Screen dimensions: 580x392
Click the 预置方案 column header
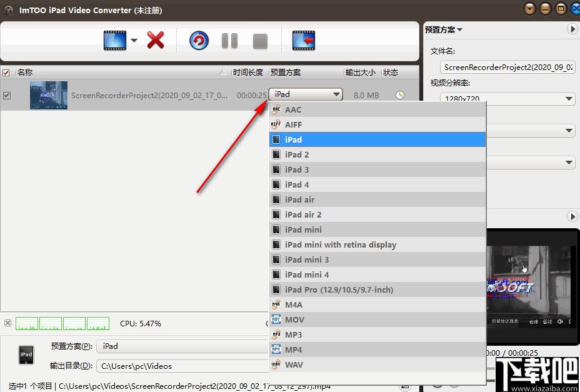(x=286, y=72)
